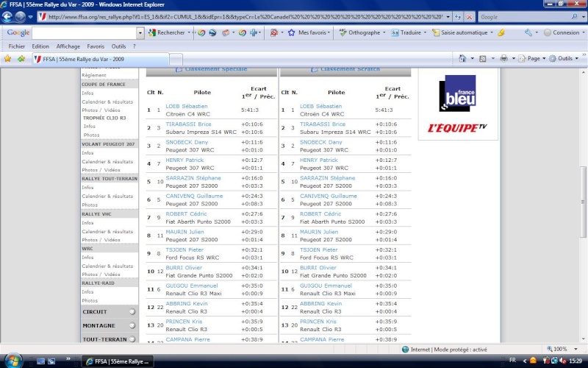Click TROPHÉE CLIO R3 sidebar link
Viewport: 588px width, 368px height.
point(104,118)
